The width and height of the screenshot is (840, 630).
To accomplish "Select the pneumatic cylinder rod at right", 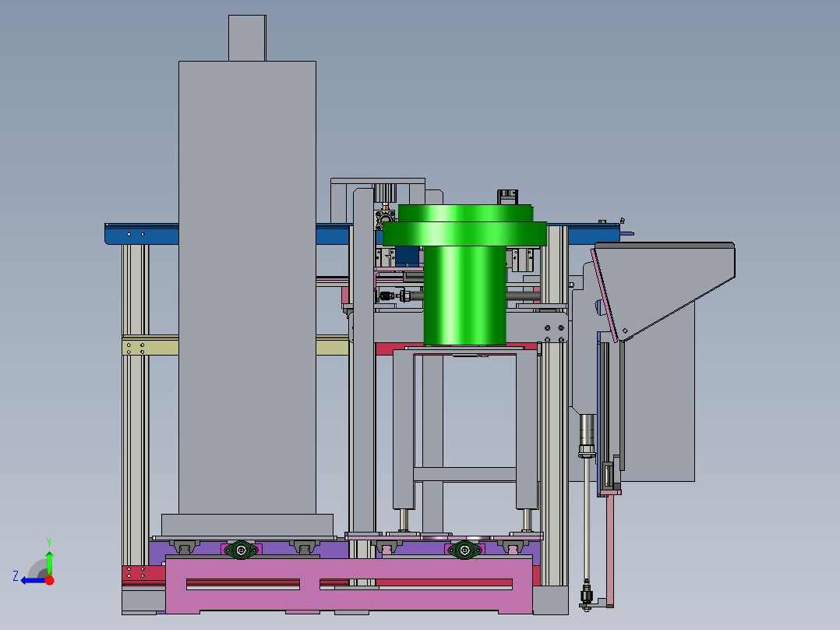I will coord(588,518).
